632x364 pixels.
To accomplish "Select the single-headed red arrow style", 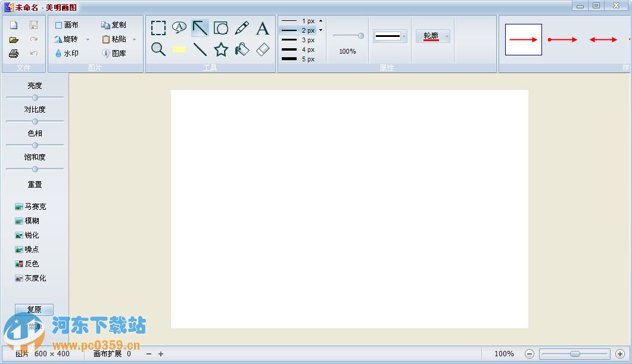I will pos(524,39).
